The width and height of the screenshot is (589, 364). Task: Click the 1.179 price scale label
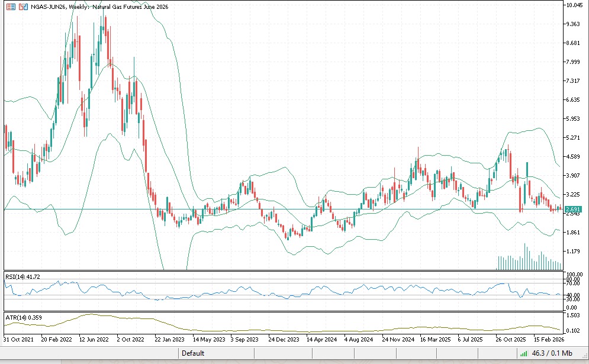[573, 252]
